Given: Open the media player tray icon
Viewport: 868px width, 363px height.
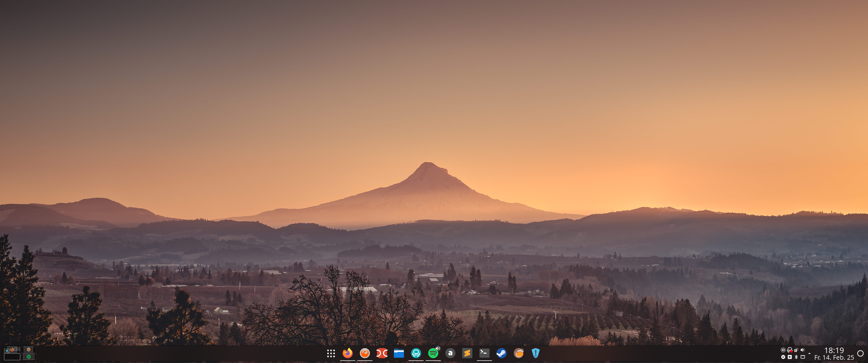Looking at the screenshot, I should click(x=790, y=357).
